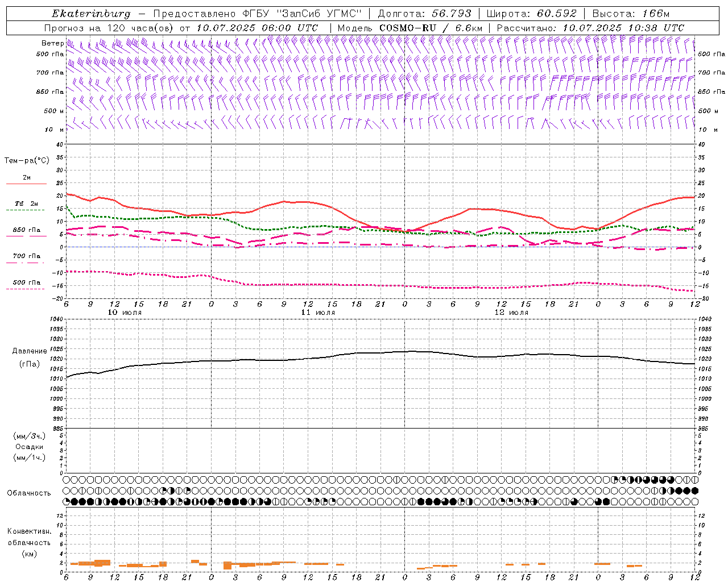Click the Долгота: 56.793 value
The image size is (728, 582).
pyautogui.click(x=424, y=14)
